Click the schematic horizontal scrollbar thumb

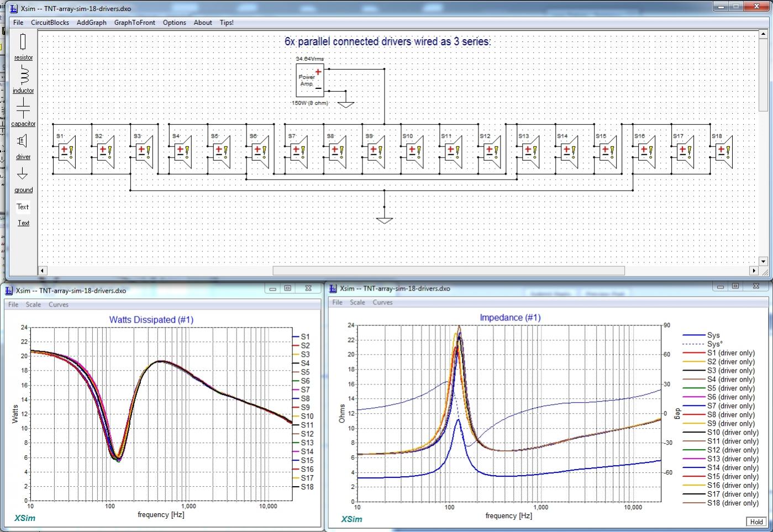(x=449, y=271)
